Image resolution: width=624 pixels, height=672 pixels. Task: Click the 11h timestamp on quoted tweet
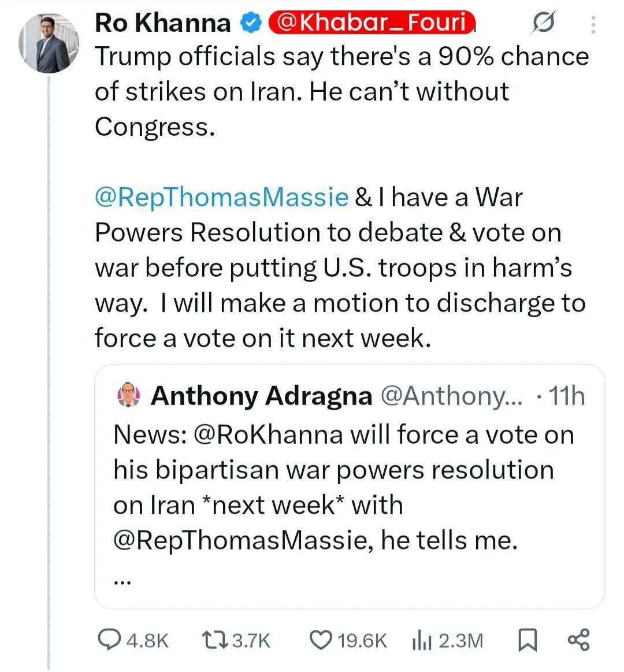point(566,396)
